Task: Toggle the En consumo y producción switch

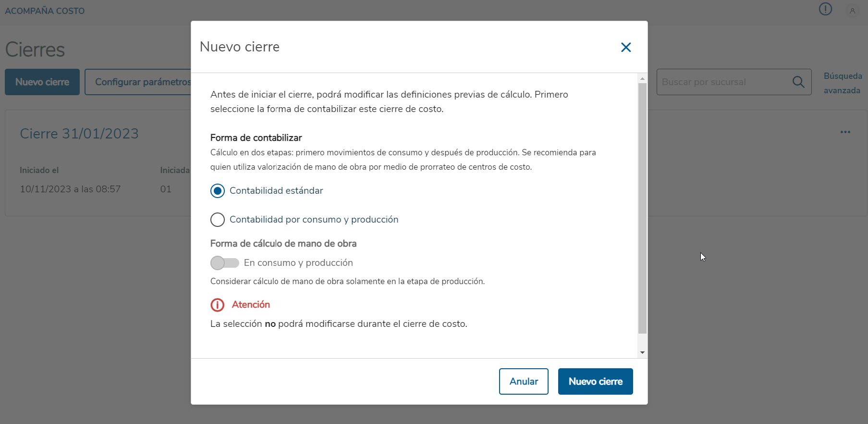Action: (x=225, y=263)
